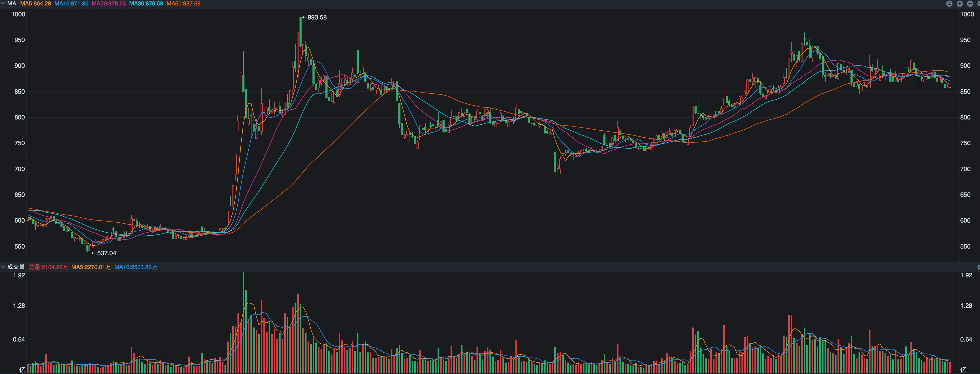Click the equals-sign reset zoom icon
Image resolution: width=980 pixels, height=374 pixels.
pos(949,3)
